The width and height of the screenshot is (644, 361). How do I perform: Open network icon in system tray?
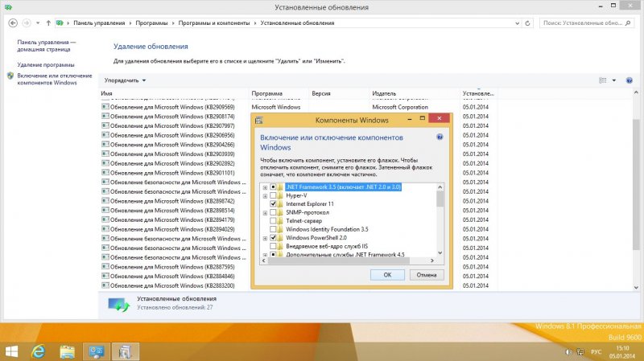tap(580, 352)
